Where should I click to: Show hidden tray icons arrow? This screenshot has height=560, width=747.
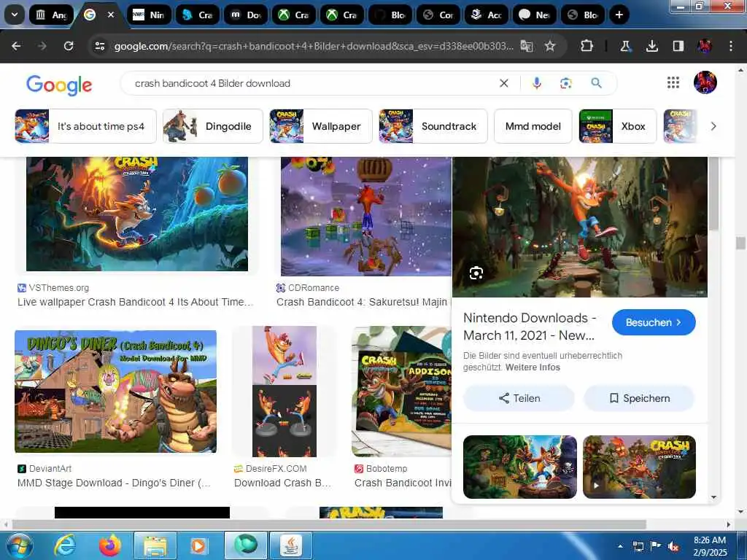click(x=620, y=546)
